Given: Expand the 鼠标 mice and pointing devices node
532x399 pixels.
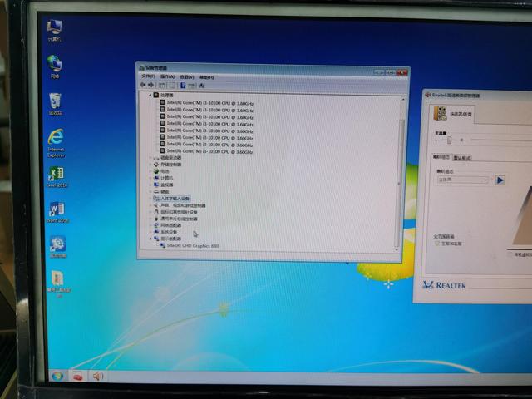Looking at the screenshot, I should coord(150,212).
